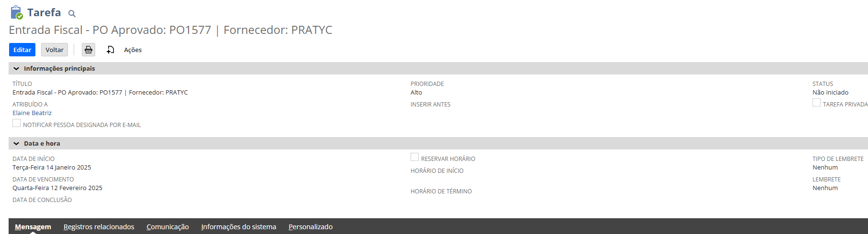
Task: Open the Elaine Beatriz assignee link
Action: pos(32,113)
